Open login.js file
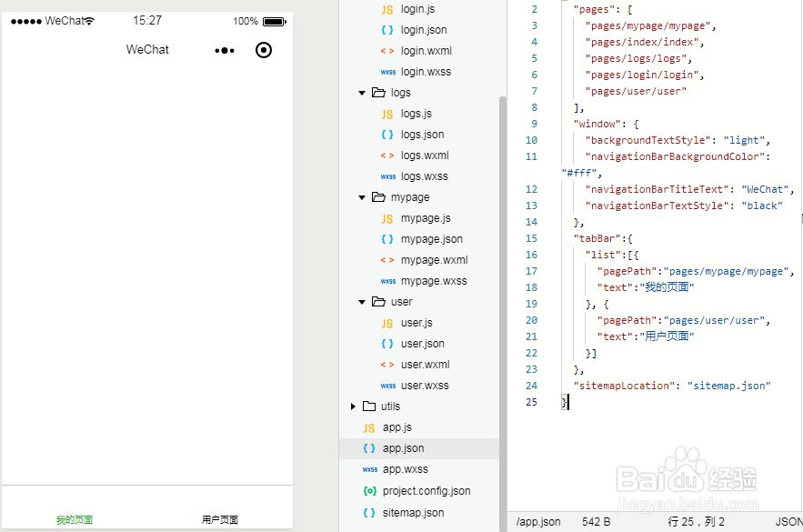 418,9
